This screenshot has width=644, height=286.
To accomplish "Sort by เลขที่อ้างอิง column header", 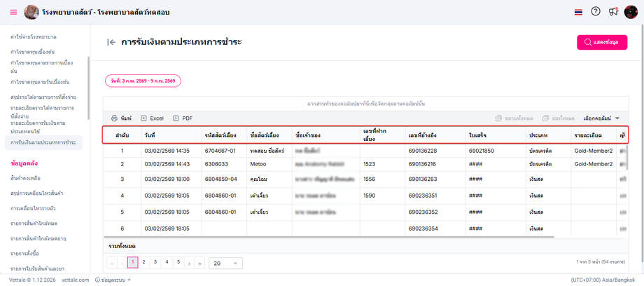I will point(435,135).
